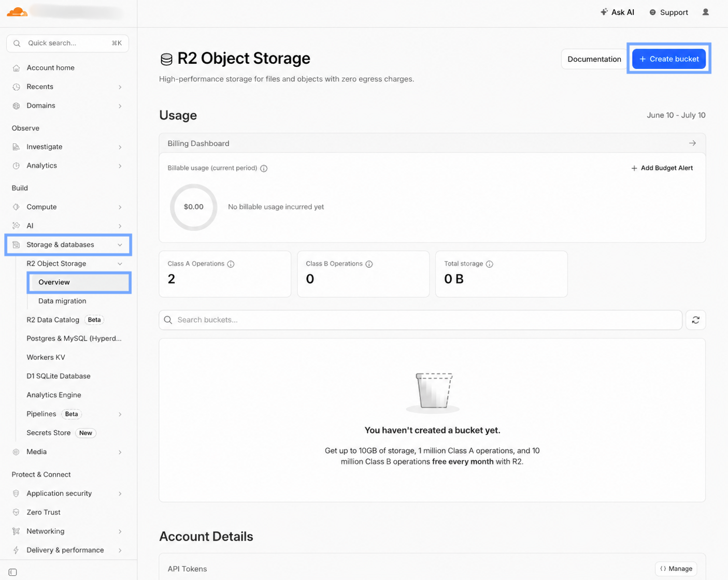Expand the Recents chevron

120,87
